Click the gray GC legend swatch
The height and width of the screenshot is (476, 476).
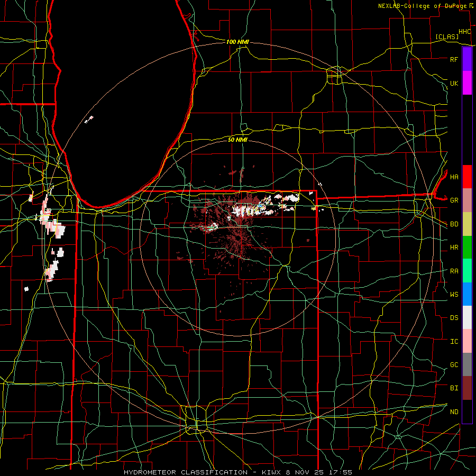tap(467, 364)
